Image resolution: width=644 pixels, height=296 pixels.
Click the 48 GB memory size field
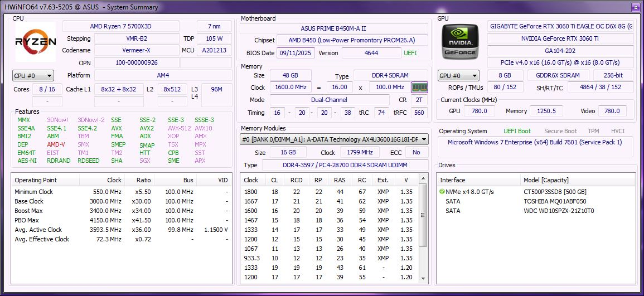[x=290, y=76]
